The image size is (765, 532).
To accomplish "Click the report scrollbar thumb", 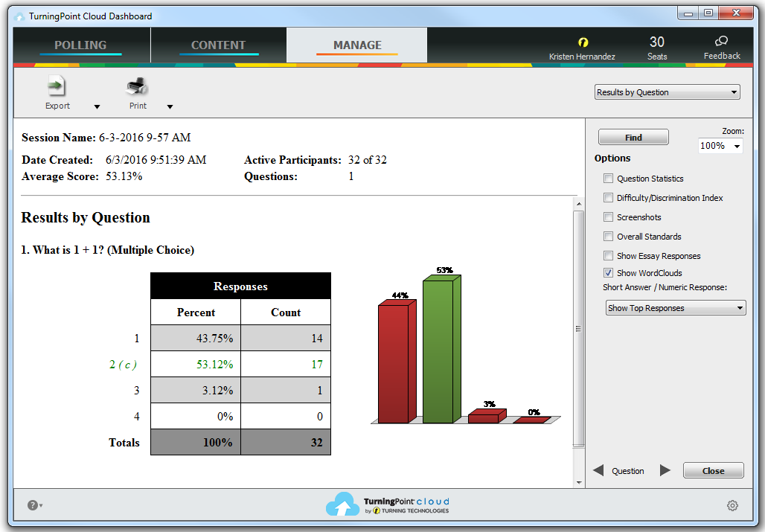I will [x=579, y=329].
